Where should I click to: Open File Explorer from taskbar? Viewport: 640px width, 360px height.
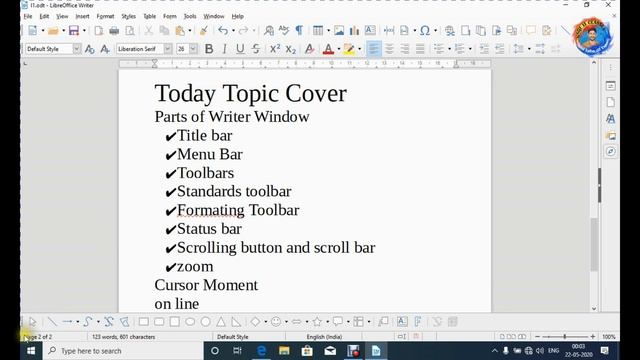[284, 351]
